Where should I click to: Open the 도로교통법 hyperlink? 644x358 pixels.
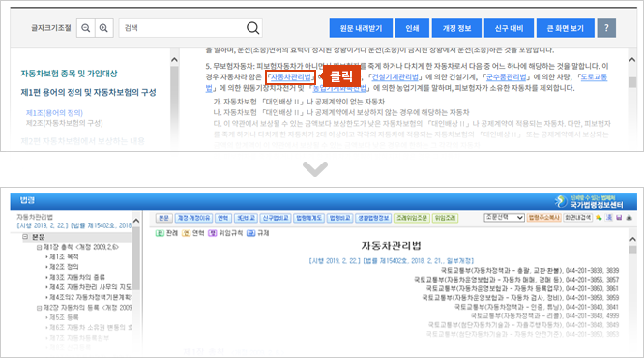[593, 76]
